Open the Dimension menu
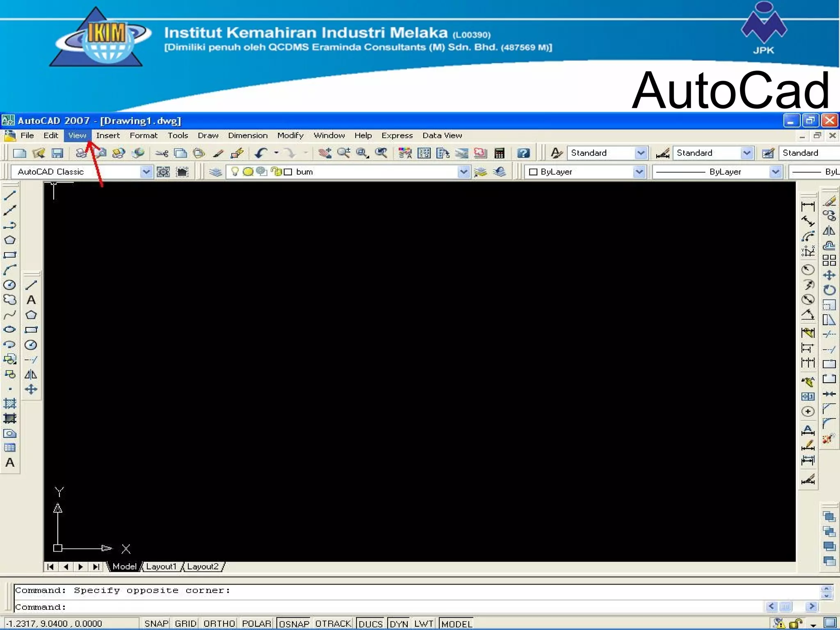Image resolution: width=840 pixels, height=630 pixels. (x=248, y=135)
